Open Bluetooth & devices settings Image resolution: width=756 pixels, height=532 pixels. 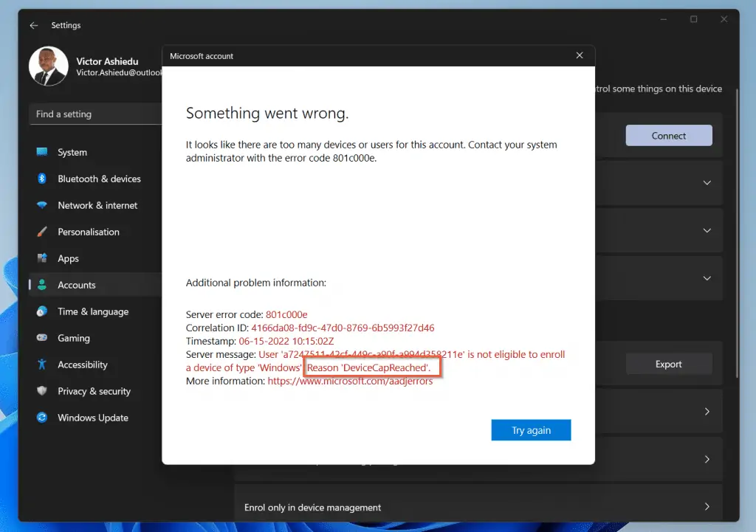click(x=95, y=179)
